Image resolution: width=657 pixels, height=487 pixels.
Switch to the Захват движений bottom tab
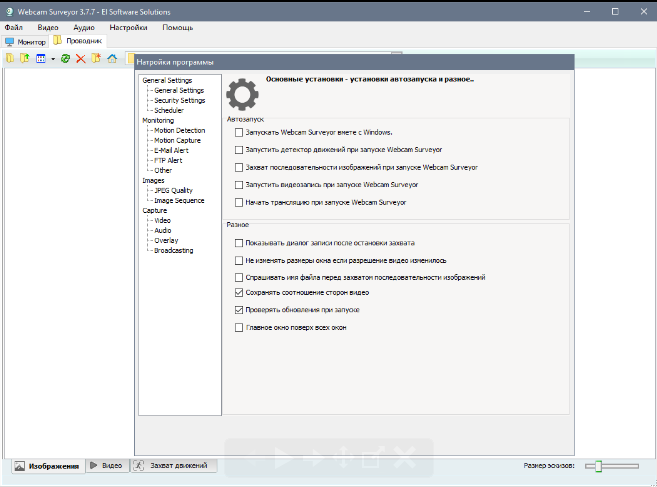tap(173, 466)
